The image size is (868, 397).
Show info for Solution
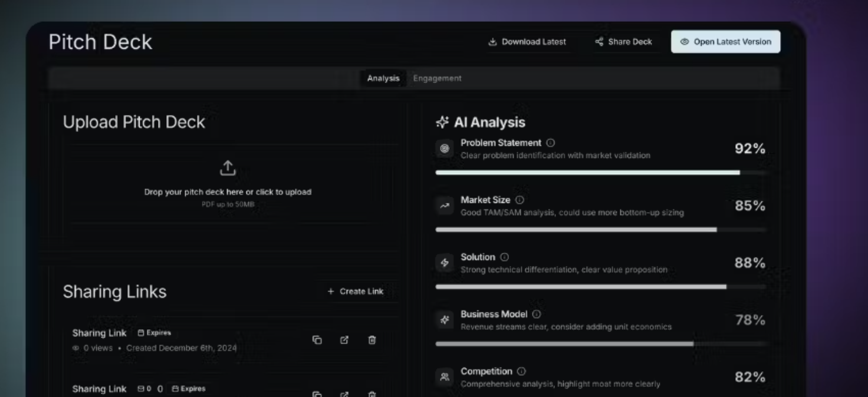tap(505, 257)
